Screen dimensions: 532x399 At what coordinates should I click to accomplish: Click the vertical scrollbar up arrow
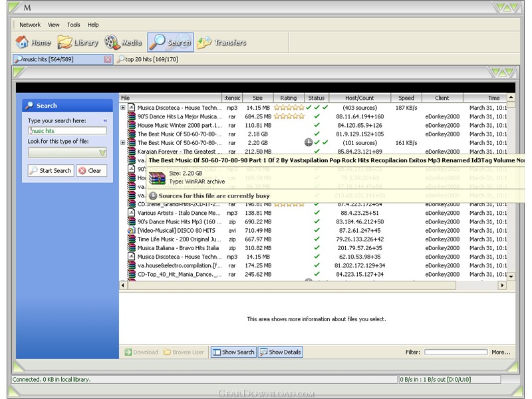(x=511, y=97)
